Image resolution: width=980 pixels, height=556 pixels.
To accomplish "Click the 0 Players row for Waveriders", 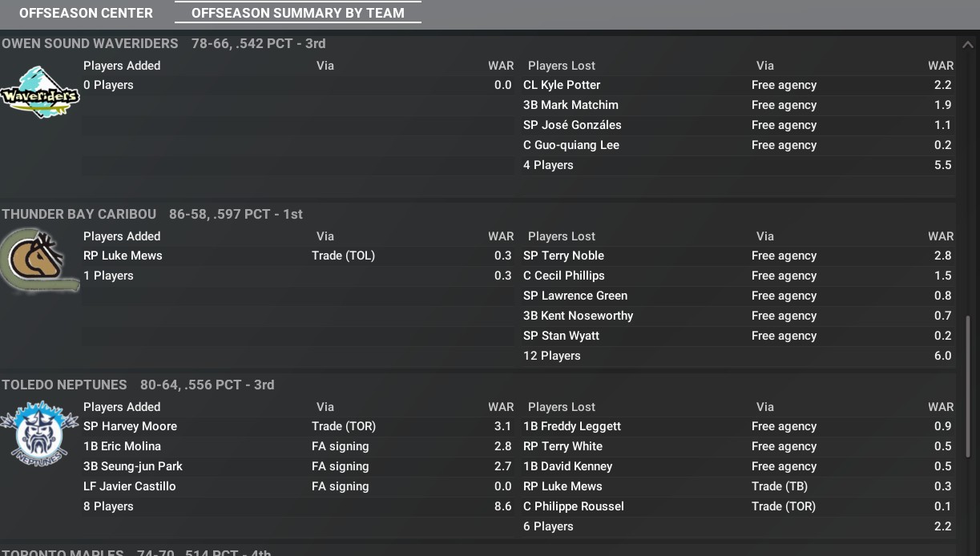I will pyautogui.click(x=108, y=85).
